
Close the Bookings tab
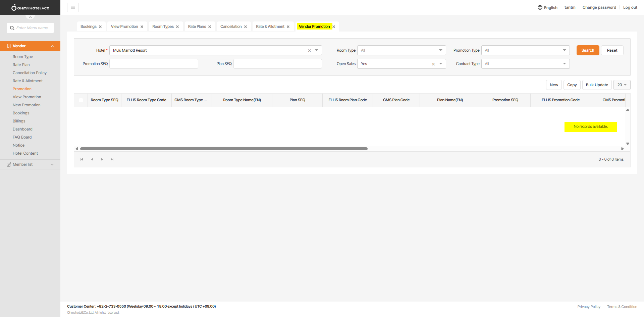pos(100,27)
